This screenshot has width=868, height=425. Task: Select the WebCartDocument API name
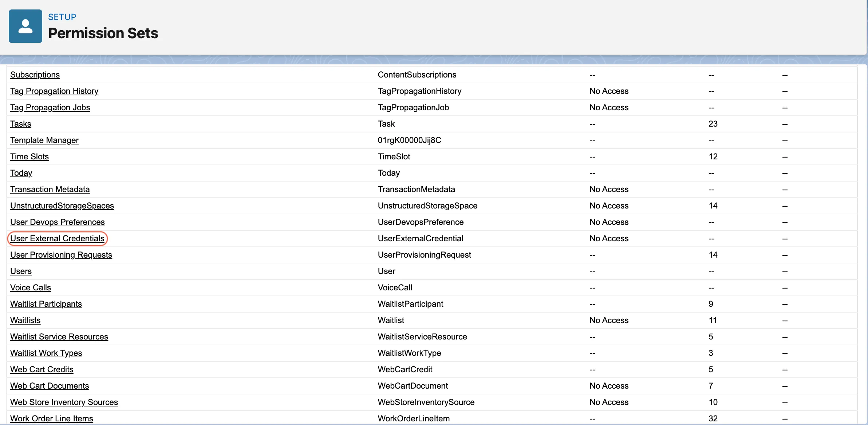[x=413, y=386]
